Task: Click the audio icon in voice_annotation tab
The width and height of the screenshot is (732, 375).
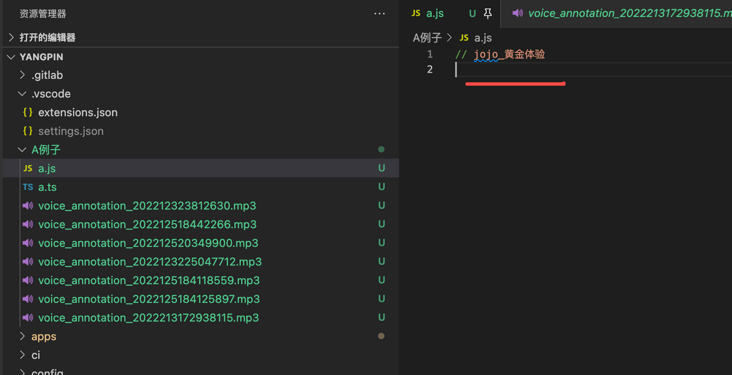Action: tap(517, 13)
